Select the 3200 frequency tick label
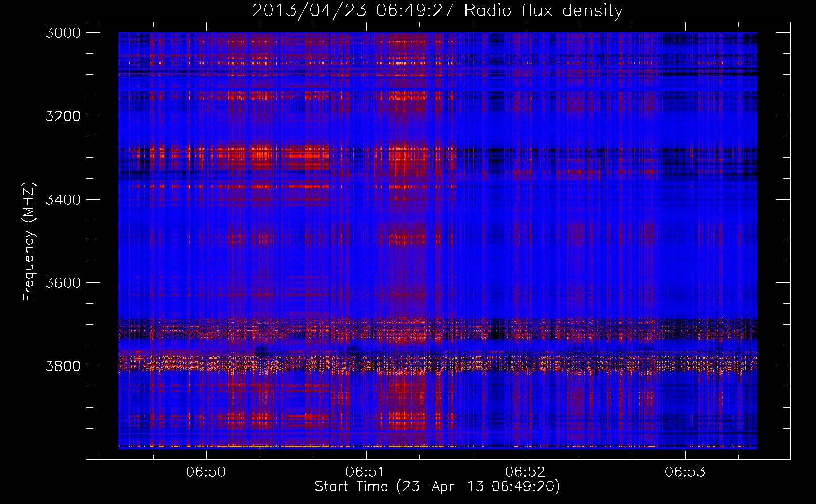816x504 pixels. click(x=63, y=116)
